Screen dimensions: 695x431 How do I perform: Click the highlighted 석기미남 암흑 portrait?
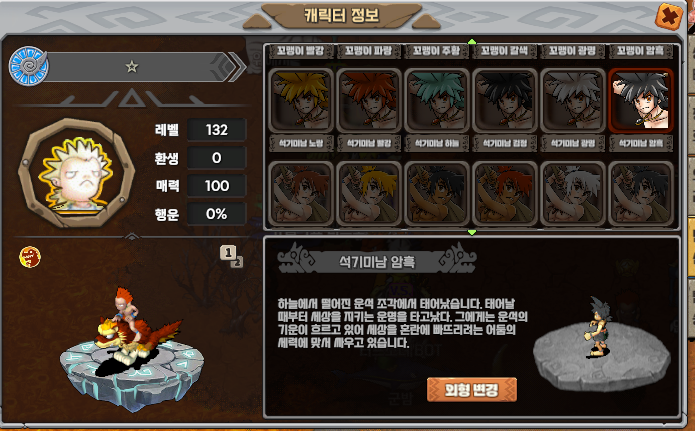click(x=640, y=100)
